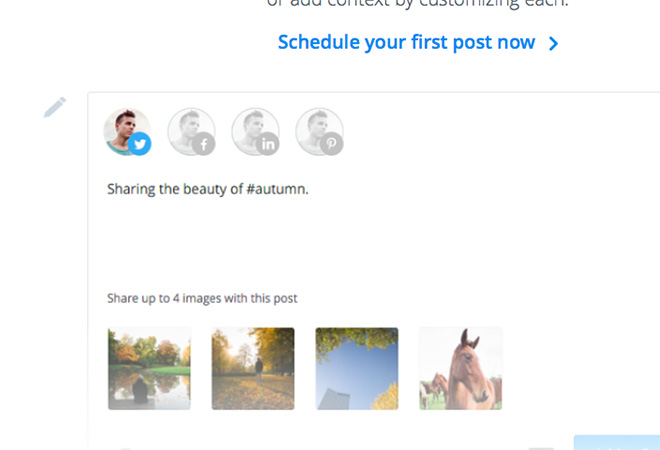Select the lake reflection autumn image

[149, 368]
